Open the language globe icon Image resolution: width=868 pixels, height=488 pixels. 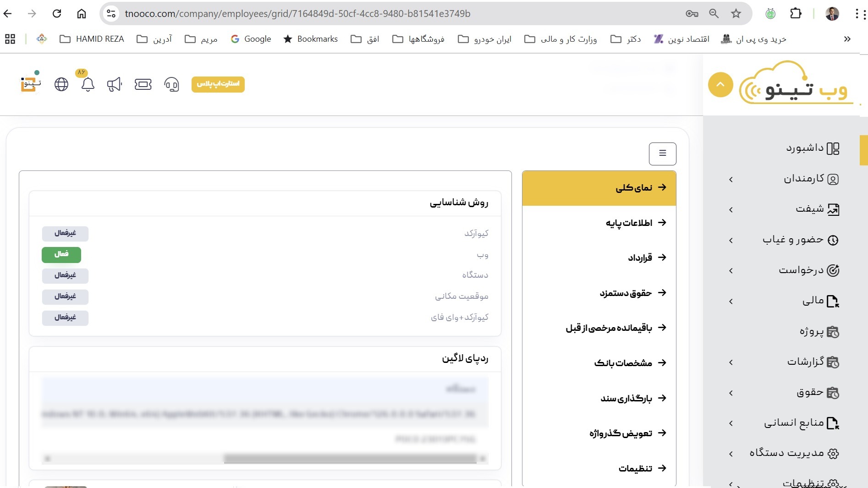pyautogui.click(x=61, y=84)
